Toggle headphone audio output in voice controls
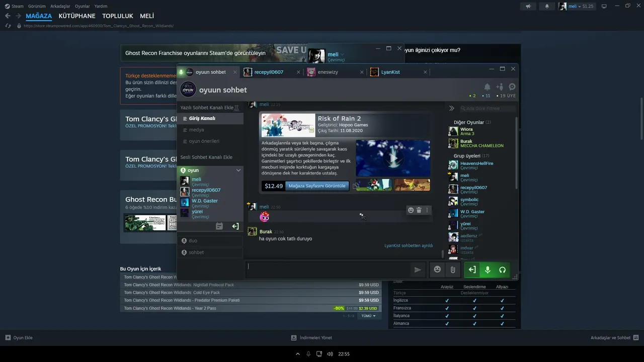Viewport: 644px width, 362px height. (x=502, y=270)
